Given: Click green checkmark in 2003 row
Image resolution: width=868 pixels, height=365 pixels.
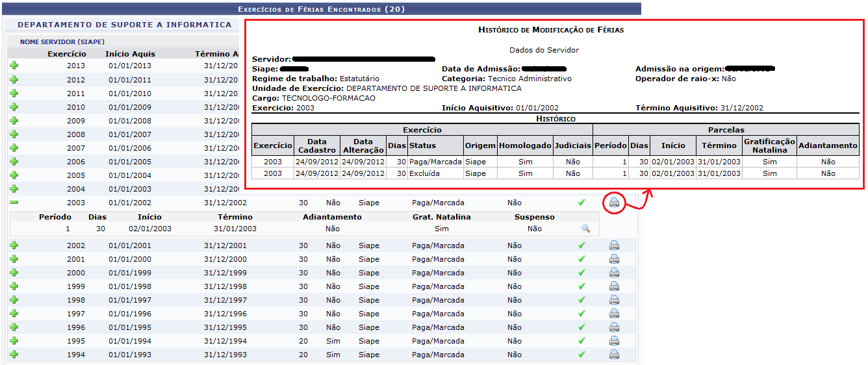Looking at the screenshot, I should click(x=581, y=203).
